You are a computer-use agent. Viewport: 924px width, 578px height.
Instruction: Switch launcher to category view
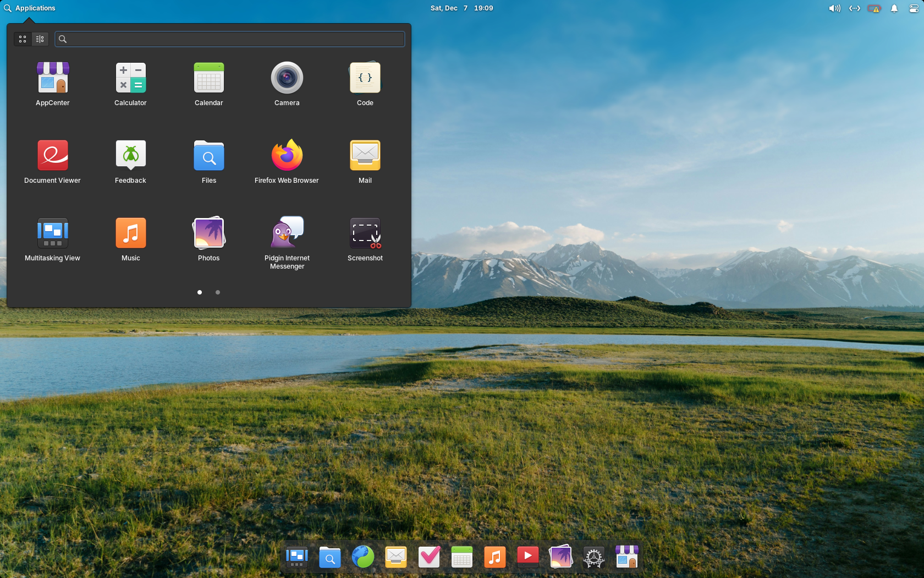tap(40, 39)
